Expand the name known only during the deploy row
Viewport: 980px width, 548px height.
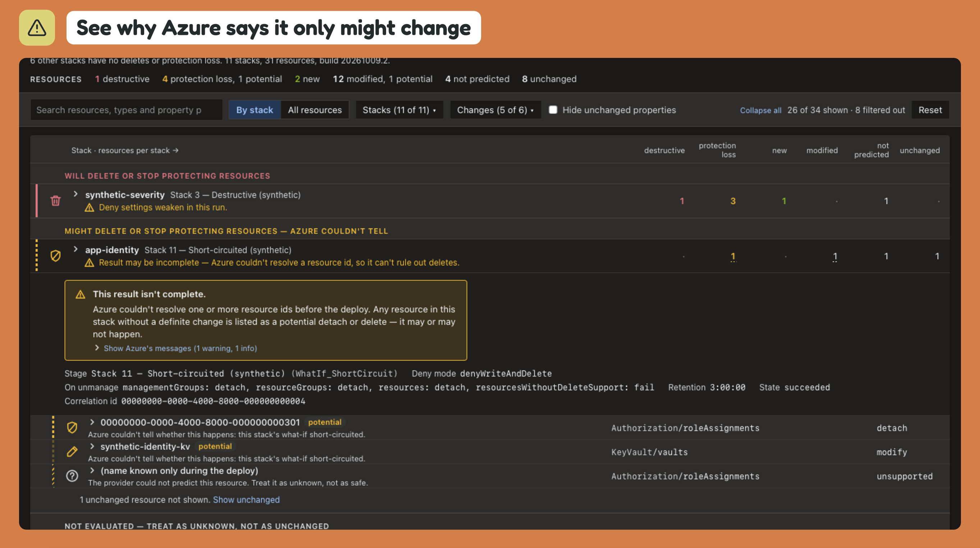pos(92,470)
